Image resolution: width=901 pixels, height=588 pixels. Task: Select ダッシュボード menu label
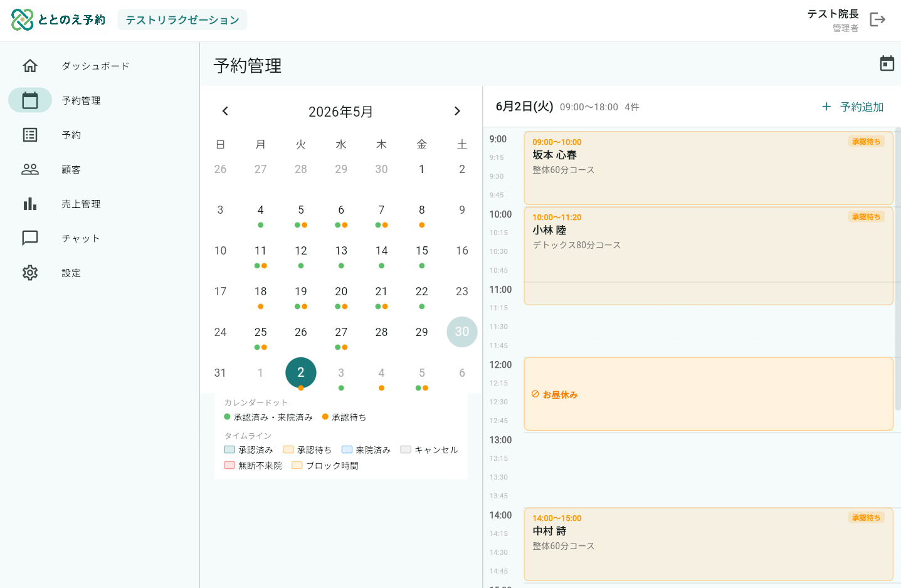click(95, 66)
